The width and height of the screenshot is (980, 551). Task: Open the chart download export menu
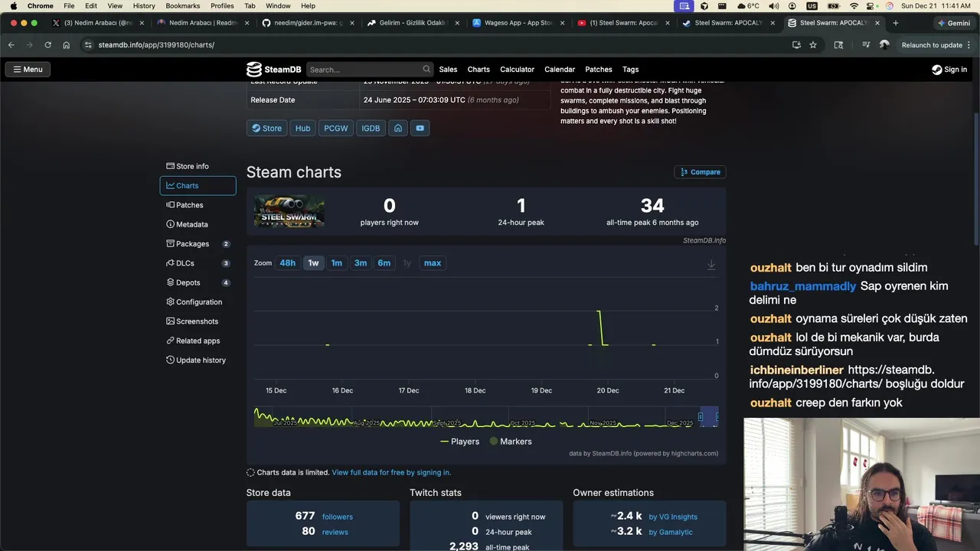tap(711, 265)
